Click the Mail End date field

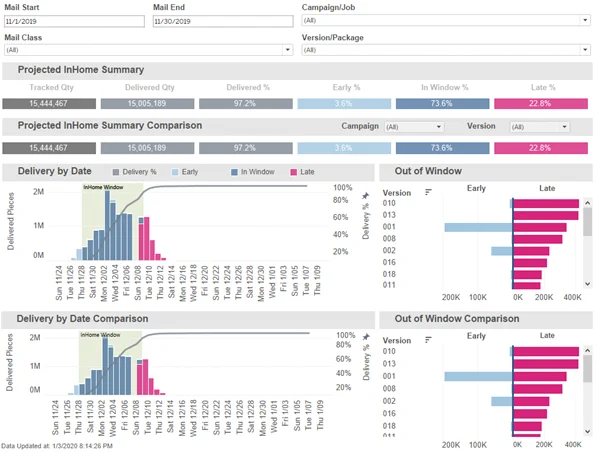223,21
